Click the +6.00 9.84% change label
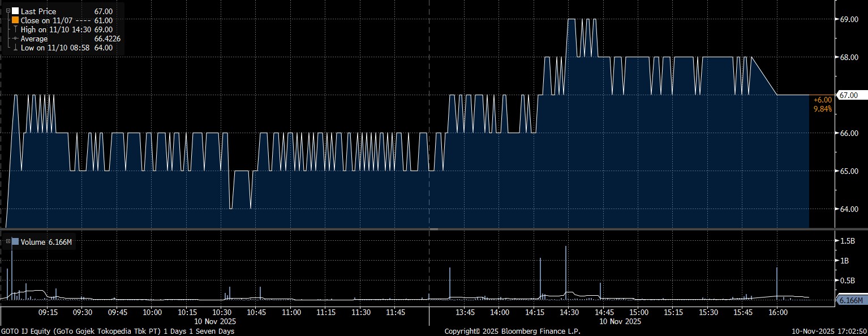Viewport: 868px width, 336px height. pos(822,104)
